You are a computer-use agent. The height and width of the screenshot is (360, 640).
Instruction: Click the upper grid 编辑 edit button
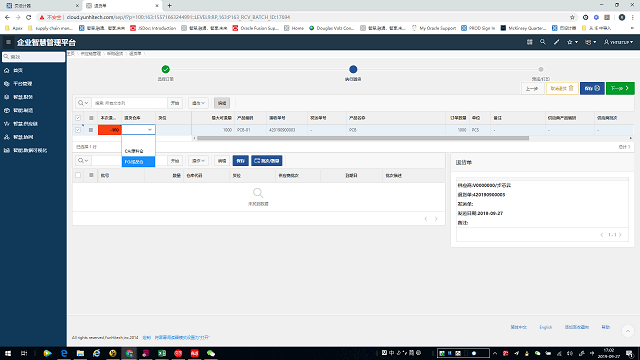[x=222, y=103]
